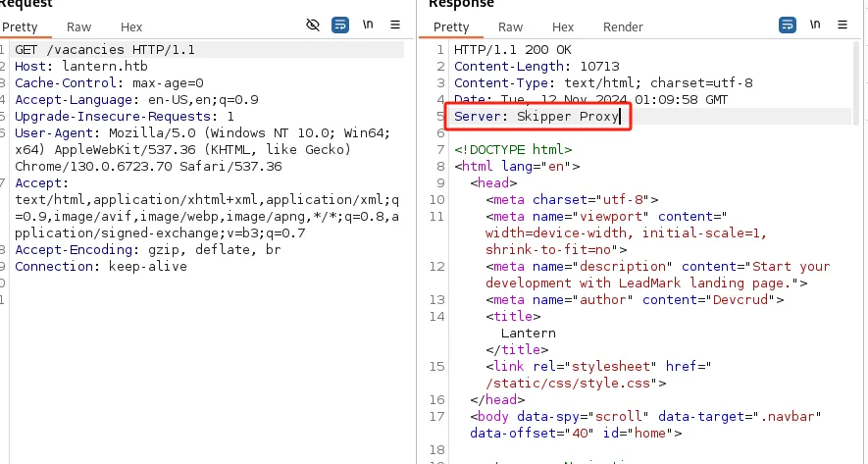868x464 pixels.
Task: Click the meta name="viewport" line
Action: (606, 216)
